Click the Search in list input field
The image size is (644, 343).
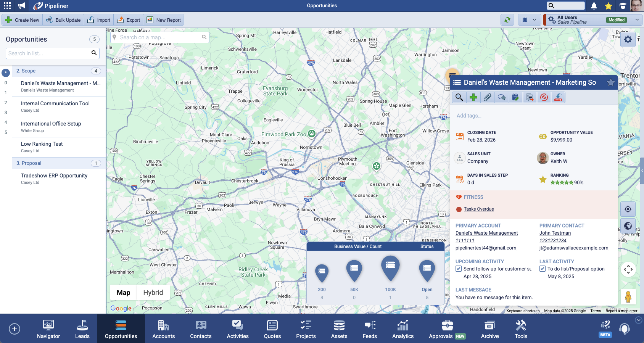tap(49, 53)
